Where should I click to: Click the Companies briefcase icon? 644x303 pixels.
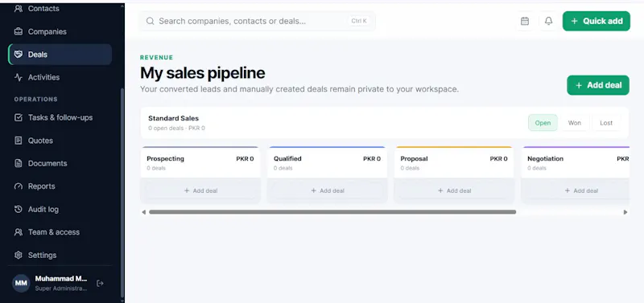click(x=18, y=31)
